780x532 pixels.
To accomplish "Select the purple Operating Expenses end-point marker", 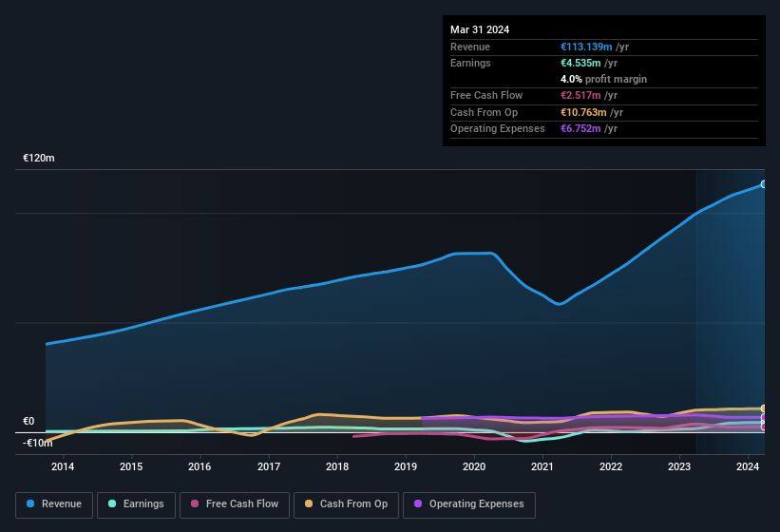I will pyautogui.click(x=763, y=417).
